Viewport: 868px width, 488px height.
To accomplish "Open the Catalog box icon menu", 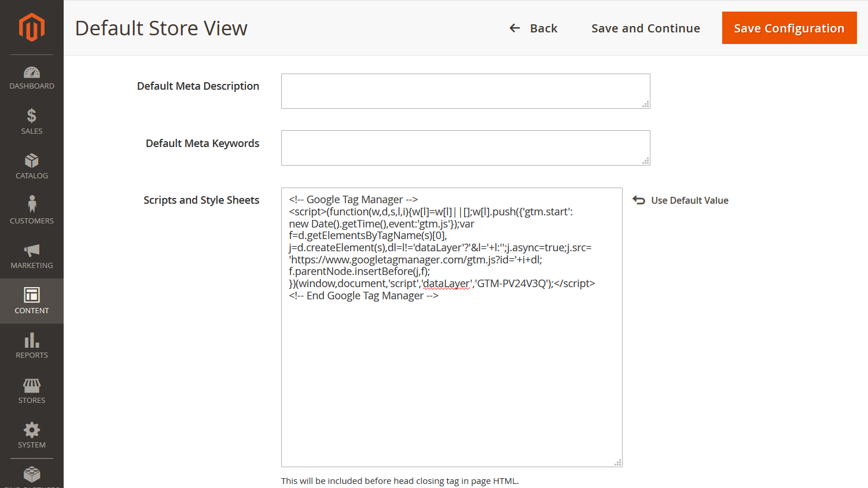I will tap(32, 161).
